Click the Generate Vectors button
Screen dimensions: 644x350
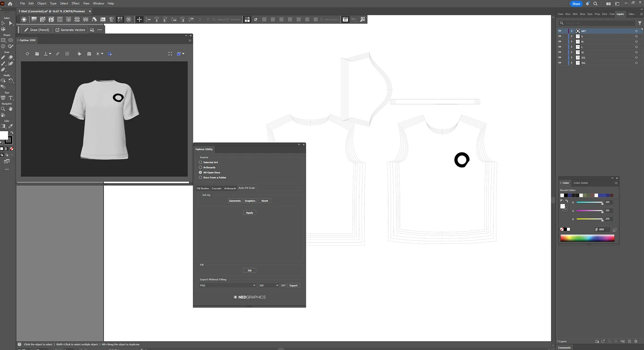[x=70, y=30]
